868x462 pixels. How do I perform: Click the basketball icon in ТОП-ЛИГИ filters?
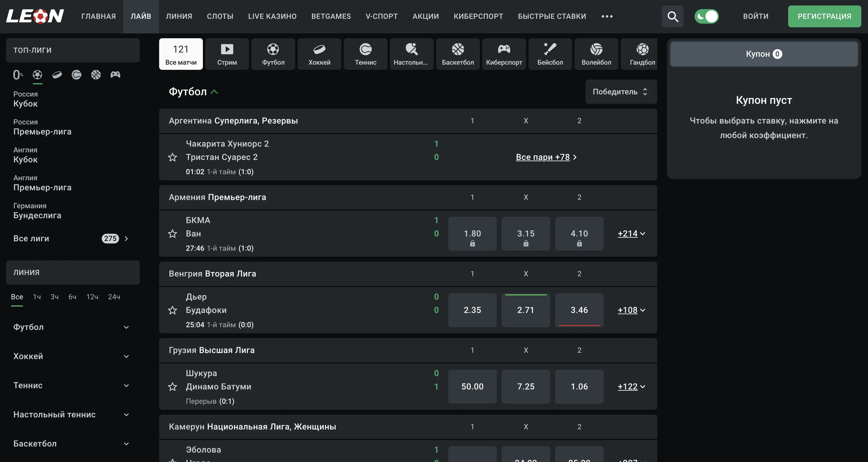[96, 74]
